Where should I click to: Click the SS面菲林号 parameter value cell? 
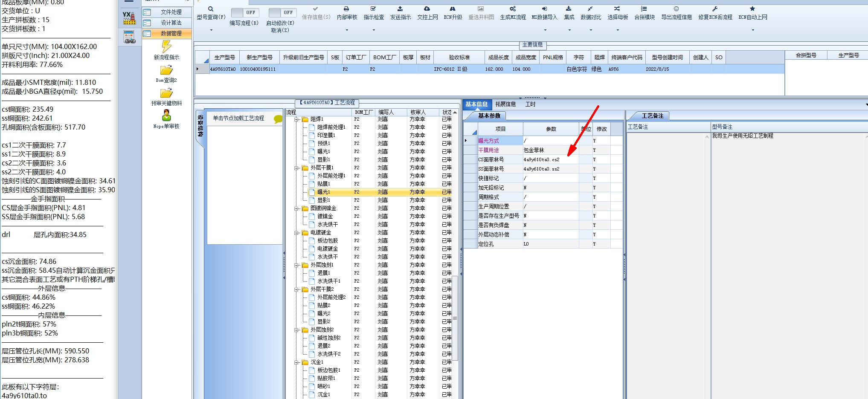point(551,169)
